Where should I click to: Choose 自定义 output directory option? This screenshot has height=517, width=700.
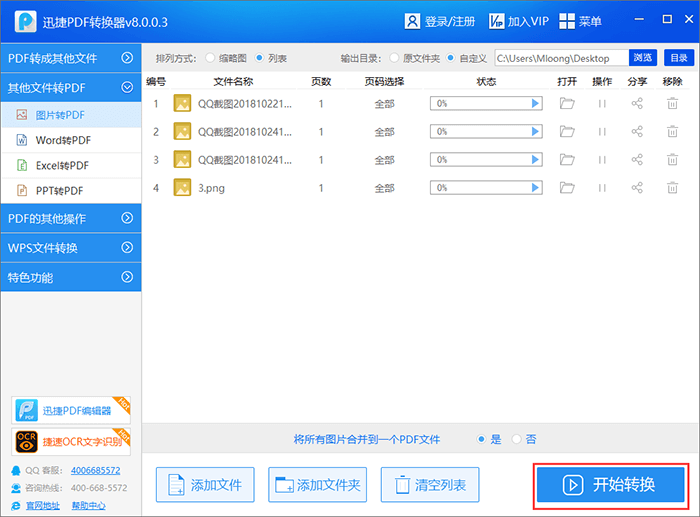(x=450, y=58)
